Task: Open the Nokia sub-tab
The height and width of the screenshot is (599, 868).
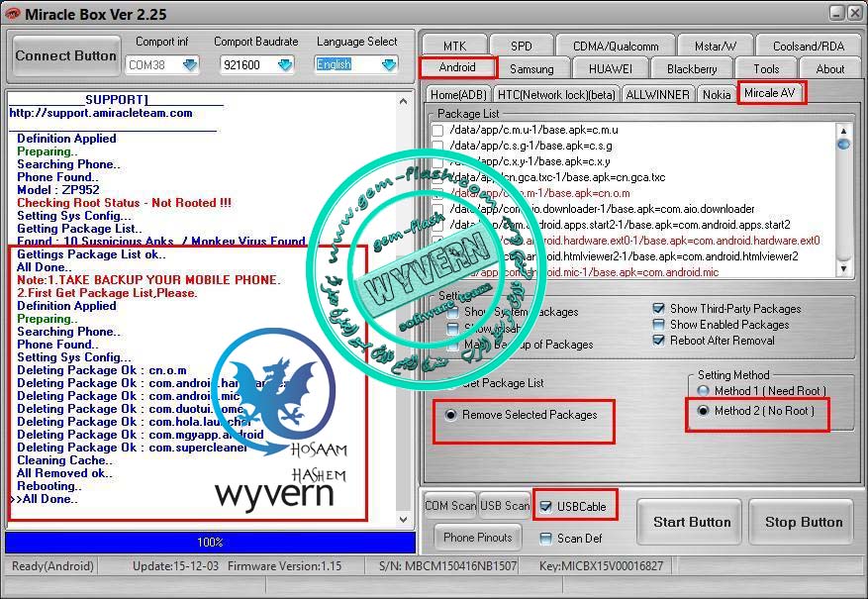Action: click(717, 95)
